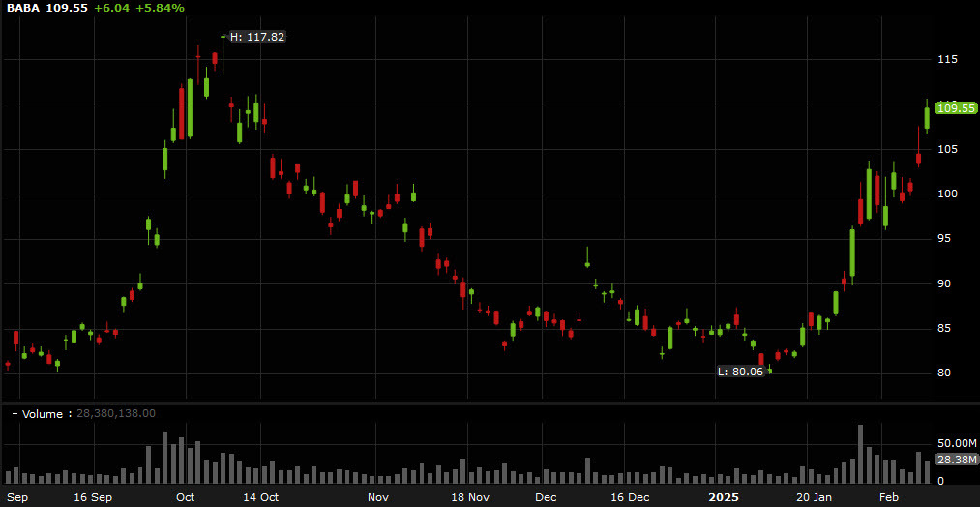The image size is (980, 507).
Task: Click the 50.00M volume axis label
Action: click(954, 442)
